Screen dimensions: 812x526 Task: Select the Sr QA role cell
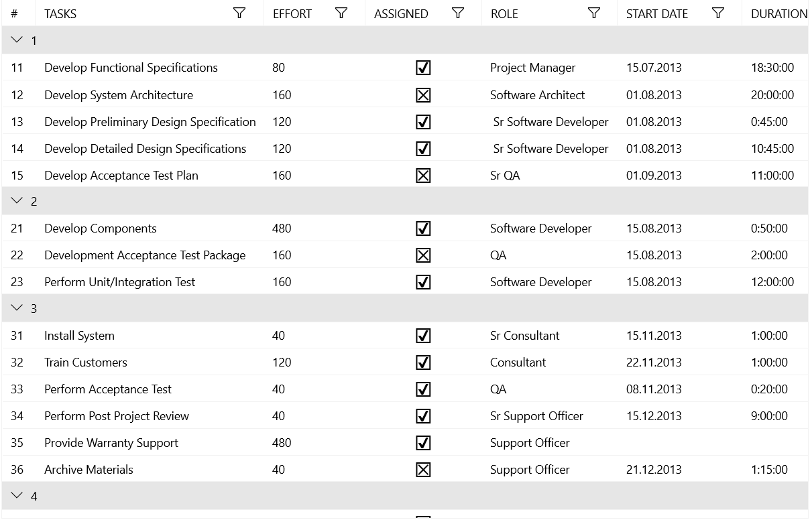[x=505, y=176]
